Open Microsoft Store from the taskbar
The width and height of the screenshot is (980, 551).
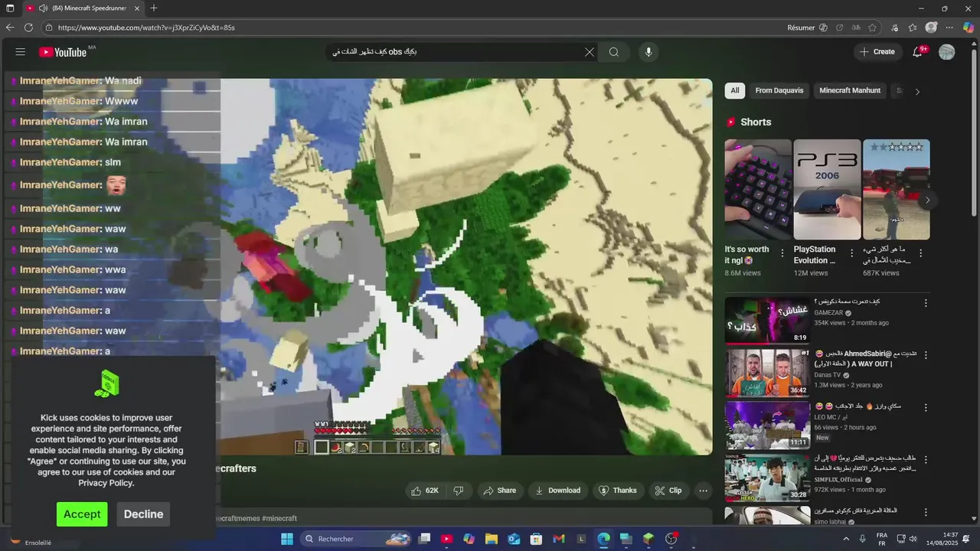click(x=536, y=539)
